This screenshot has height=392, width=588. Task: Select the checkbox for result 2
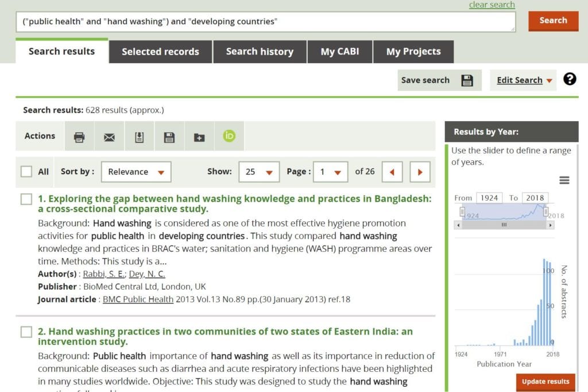pos(26,332)
